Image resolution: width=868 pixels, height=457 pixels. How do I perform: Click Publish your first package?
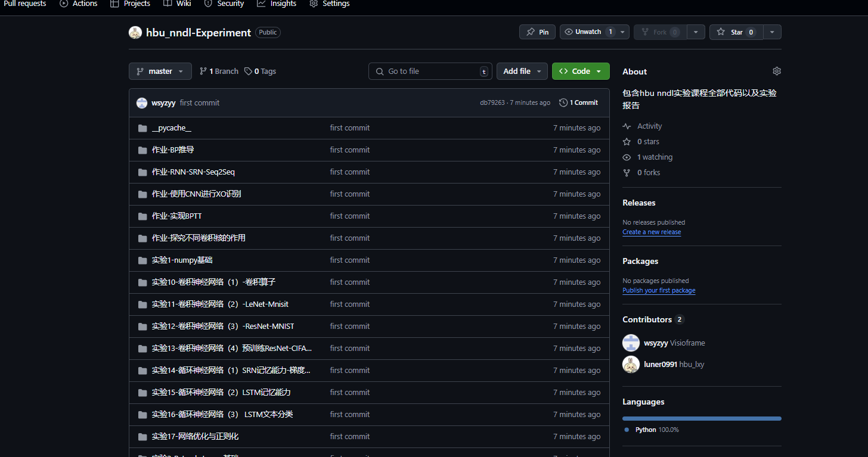(x=659, y=290)
